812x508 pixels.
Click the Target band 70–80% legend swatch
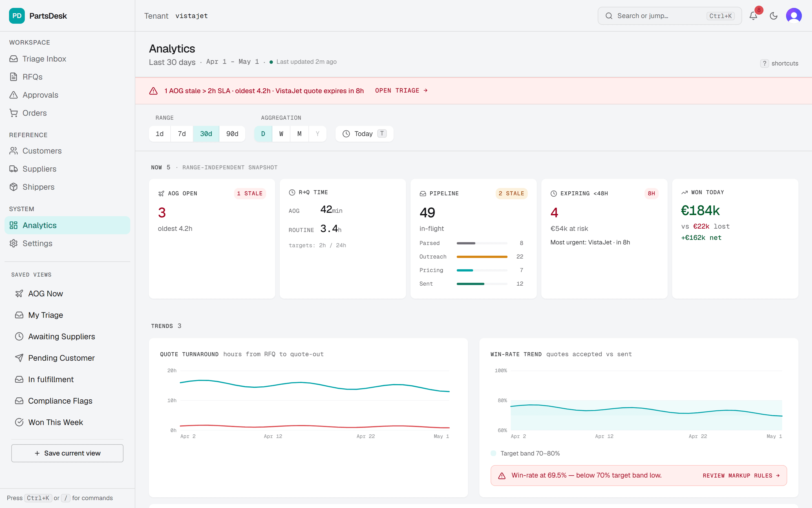pyautogui.click(x=493, y=453)
